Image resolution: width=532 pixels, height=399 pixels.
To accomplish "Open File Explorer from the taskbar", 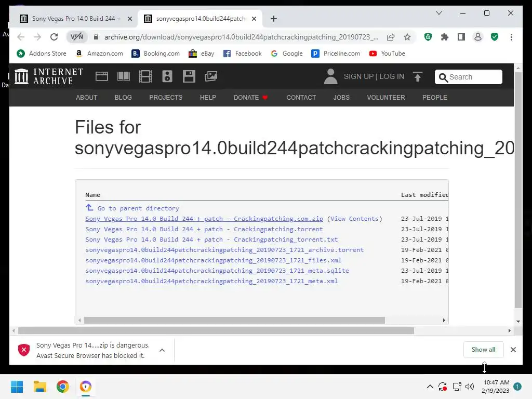I will tap(39, 387).
